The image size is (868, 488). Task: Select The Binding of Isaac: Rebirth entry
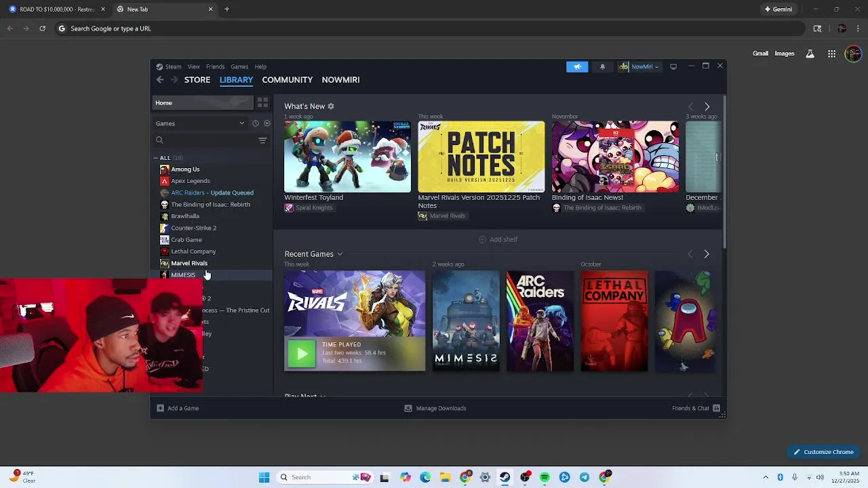click(211, 205)
